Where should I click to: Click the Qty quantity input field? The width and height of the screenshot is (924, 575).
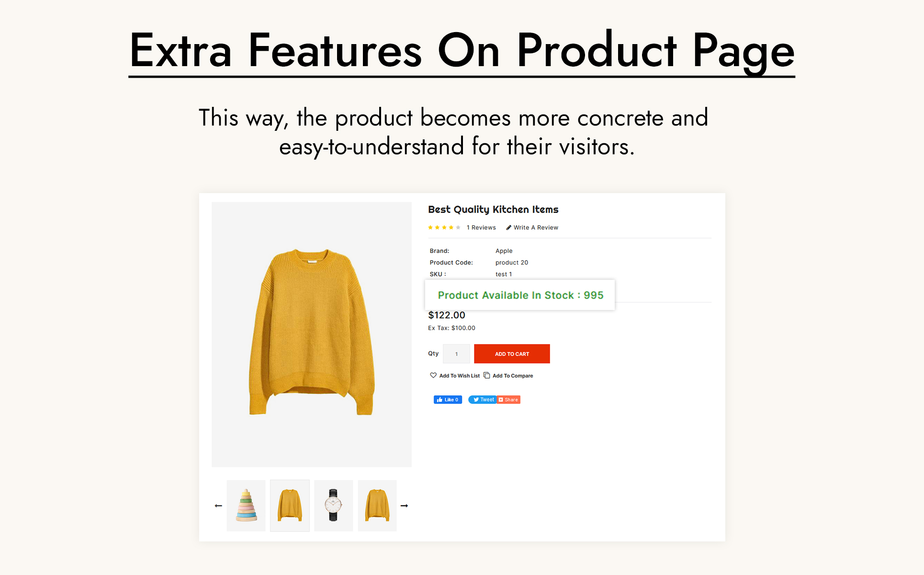(456, 354)
